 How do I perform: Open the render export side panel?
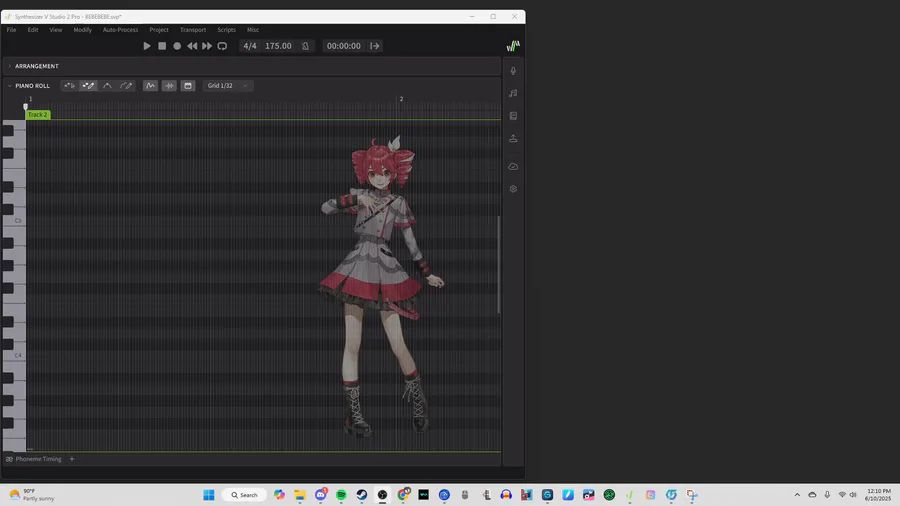point(513,138)
